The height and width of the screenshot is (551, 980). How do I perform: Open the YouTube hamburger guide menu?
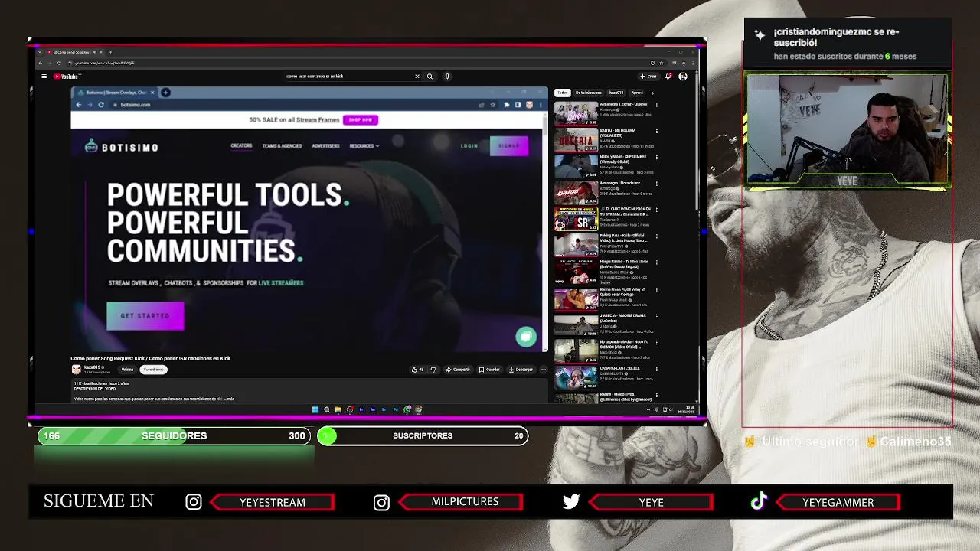44,77
